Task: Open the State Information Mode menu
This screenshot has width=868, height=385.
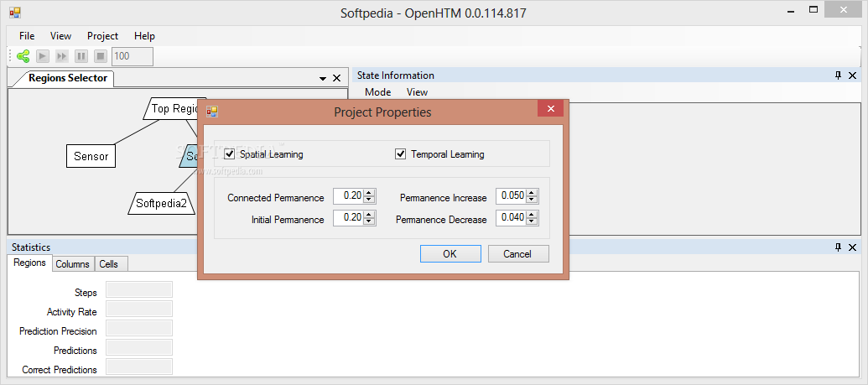Action: [x=378, y=92]
